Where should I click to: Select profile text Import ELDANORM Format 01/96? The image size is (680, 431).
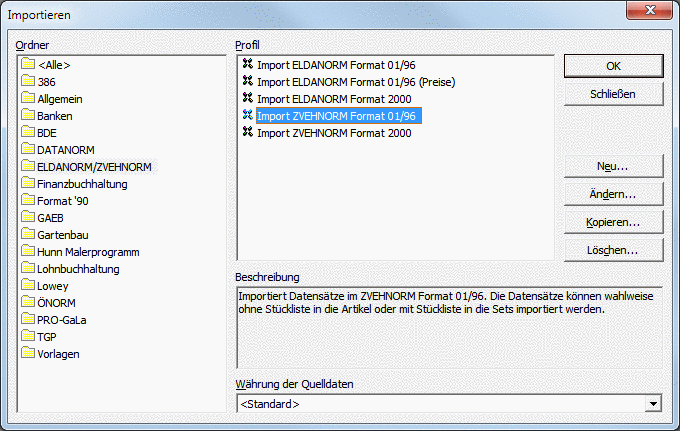pyautogui.click(x=337, y=65)
